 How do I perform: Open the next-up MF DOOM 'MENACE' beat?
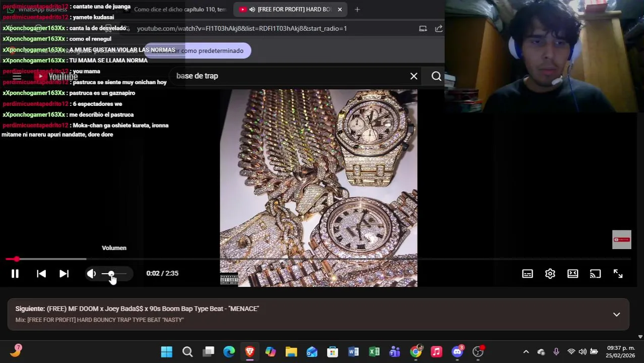click(x=153, y=309)
